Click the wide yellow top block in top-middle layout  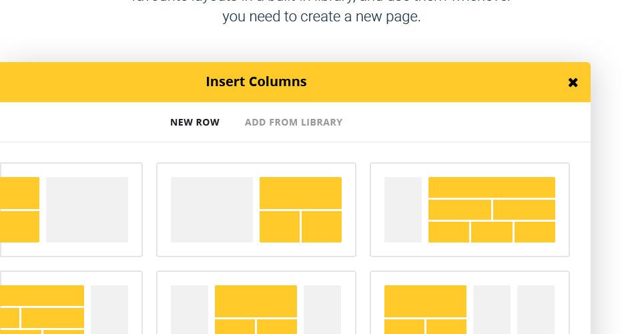click(300, 193)
